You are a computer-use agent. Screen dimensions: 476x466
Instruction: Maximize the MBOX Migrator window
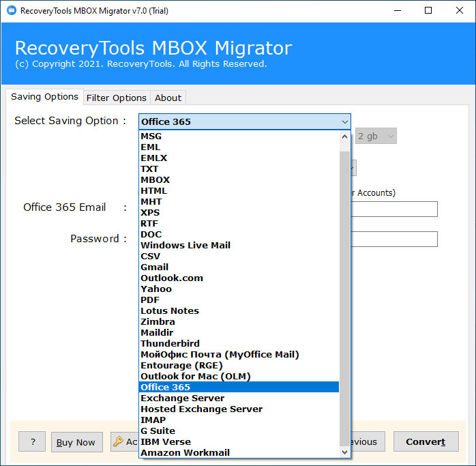point(428,11)
